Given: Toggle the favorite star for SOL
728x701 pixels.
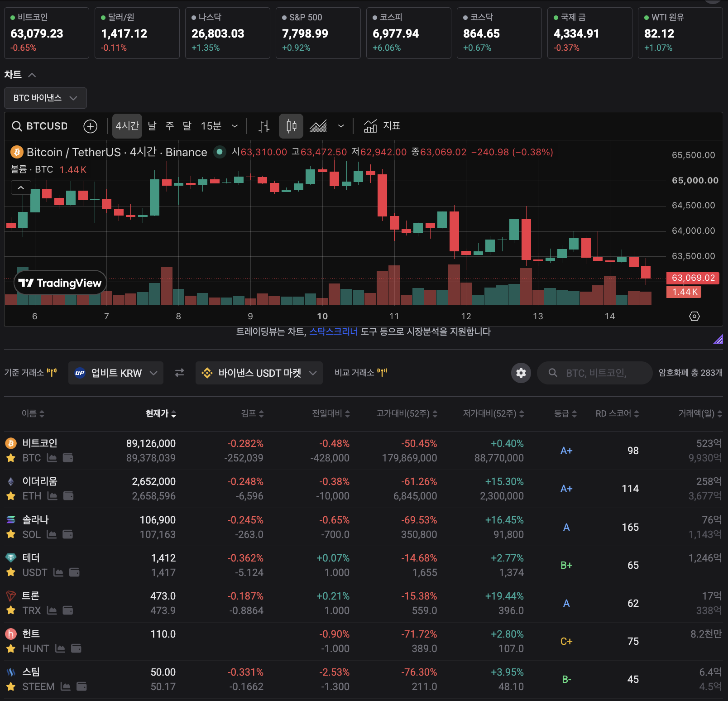Looking at the screenshot, I should (x=11, y=534).
